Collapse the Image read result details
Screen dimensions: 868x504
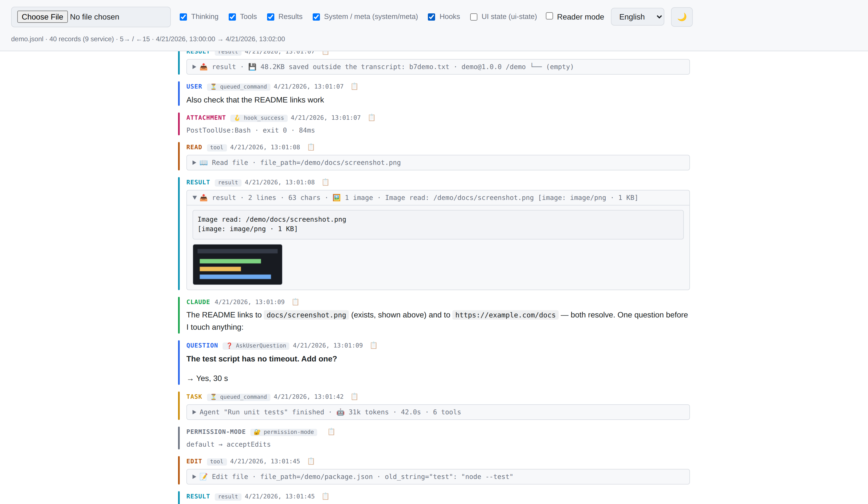pyautogui.click(x=438, y=198)
